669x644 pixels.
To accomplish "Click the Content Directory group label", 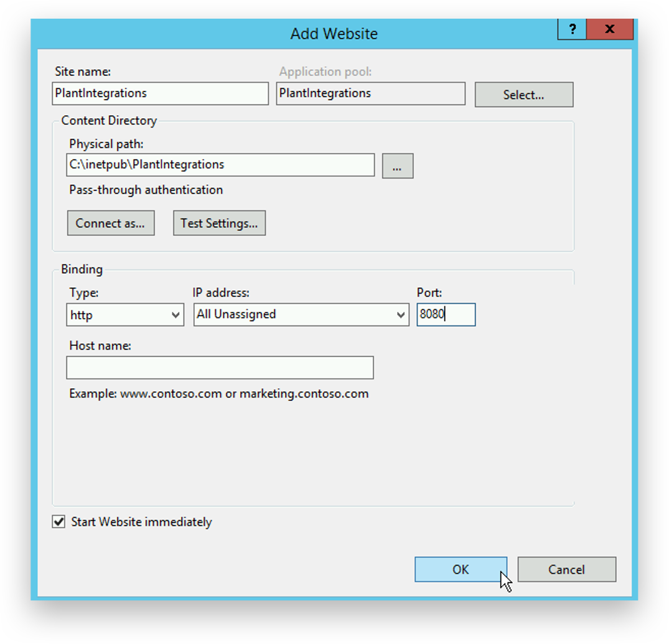I will 109,121.
